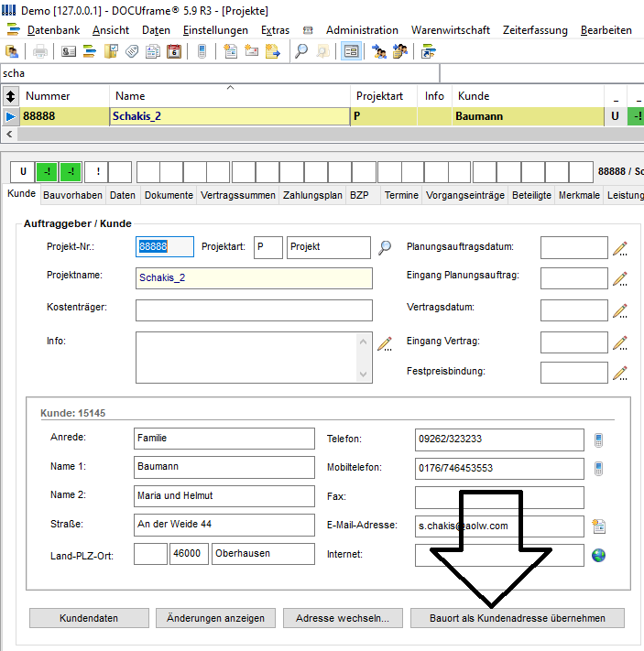Create a new document via toolbar icon
This screenshot has width=644, height=651.
(230, 52)
